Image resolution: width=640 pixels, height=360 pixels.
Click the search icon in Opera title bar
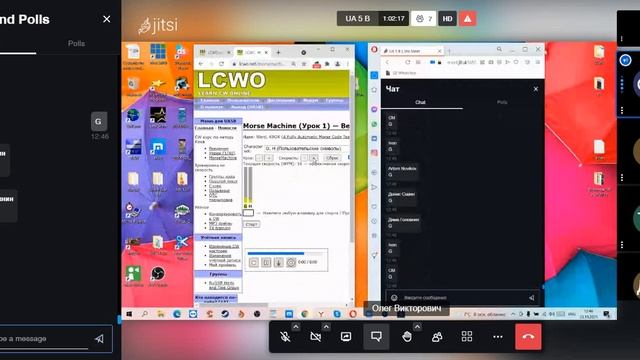[499, 49]
